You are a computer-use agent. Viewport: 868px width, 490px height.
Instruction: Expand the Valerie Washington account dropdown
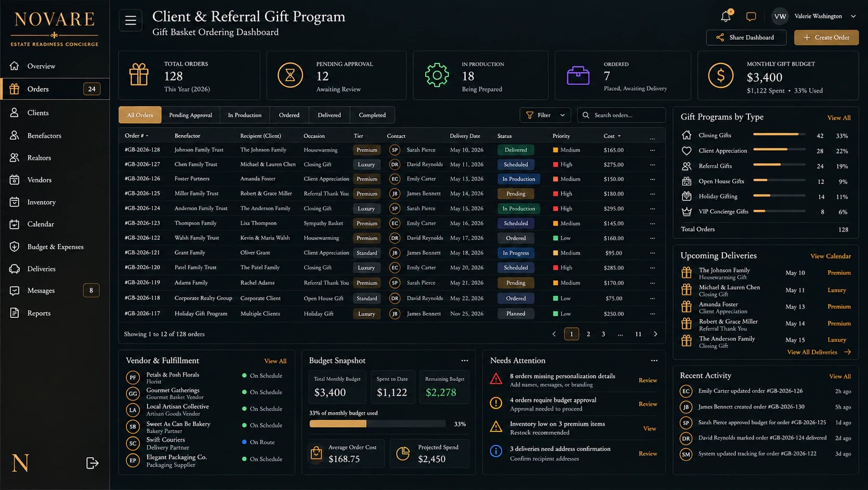click(x=853, y=16)
